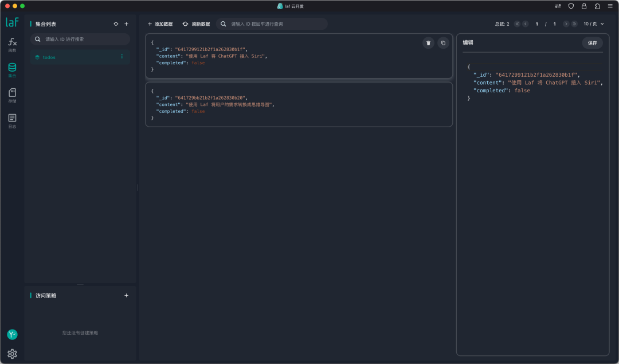This screenshot has height=364, width=619.
Task: Click the settings gear icon in sidebar
Action: coord(12,354)
